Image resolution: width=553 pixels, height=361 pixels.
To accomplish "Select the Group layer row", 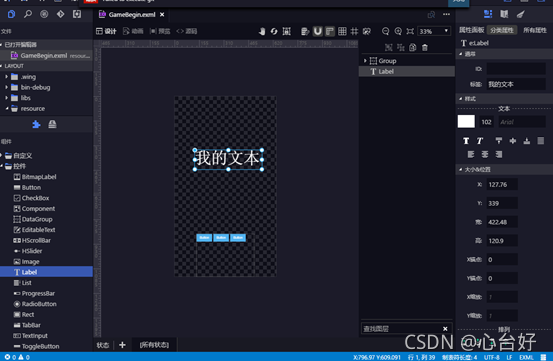I will pyautogui.click(x=407, y=61).
